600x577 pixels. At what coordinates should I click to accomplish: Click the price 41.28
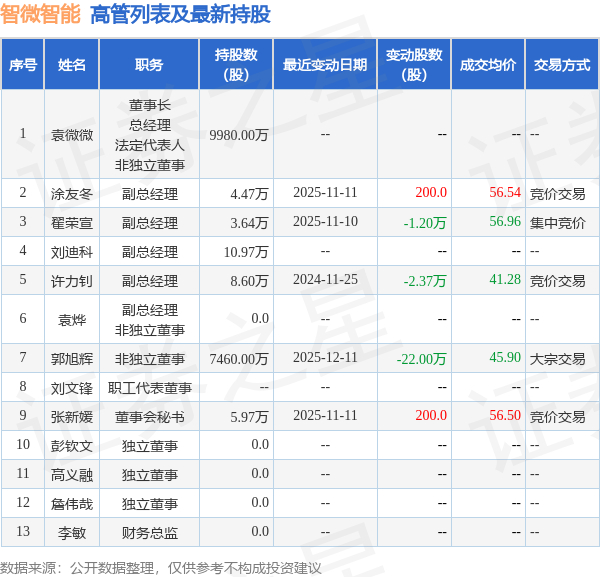point(505,279)
